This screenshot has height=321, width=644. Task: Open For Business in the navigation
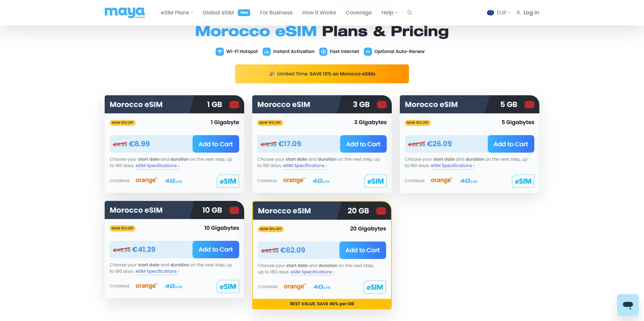[276, 12]
